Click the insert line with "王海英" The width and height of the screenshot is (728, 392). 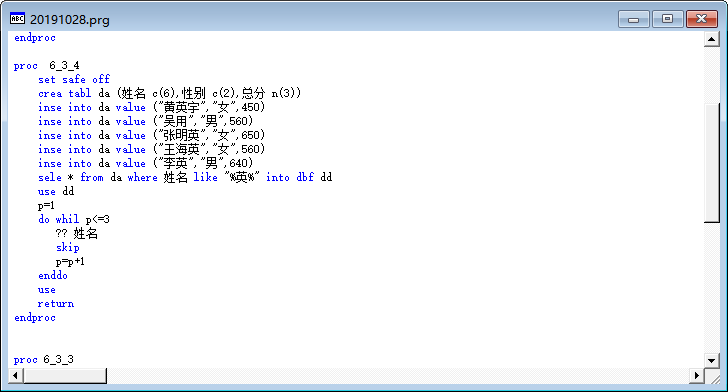pos(151,149)
